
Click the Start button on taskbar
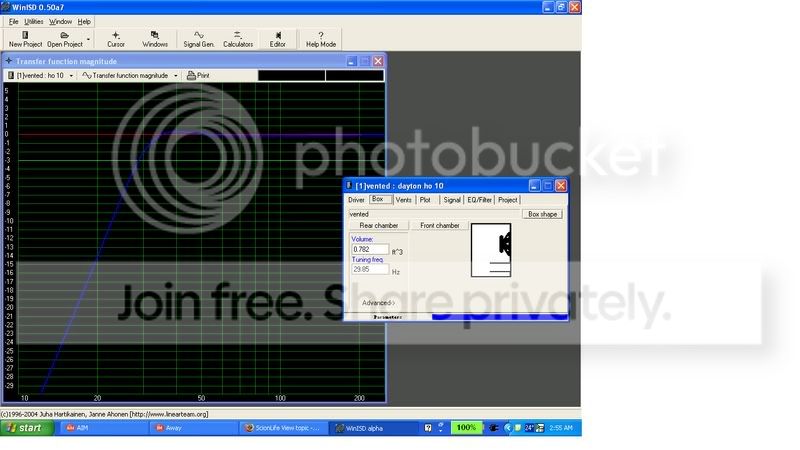coord(28,428)
